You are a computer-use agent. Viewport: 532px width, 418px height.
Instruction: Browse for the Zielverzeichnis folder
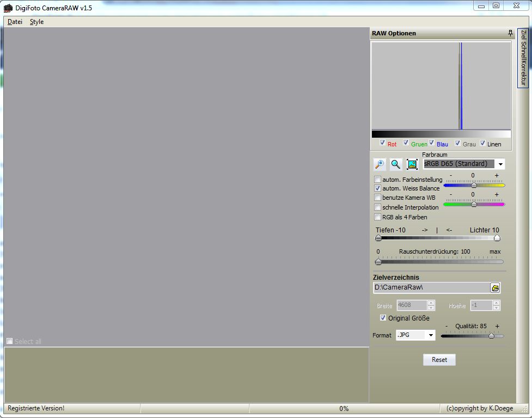pyautogui.click(x=495, y=288)
